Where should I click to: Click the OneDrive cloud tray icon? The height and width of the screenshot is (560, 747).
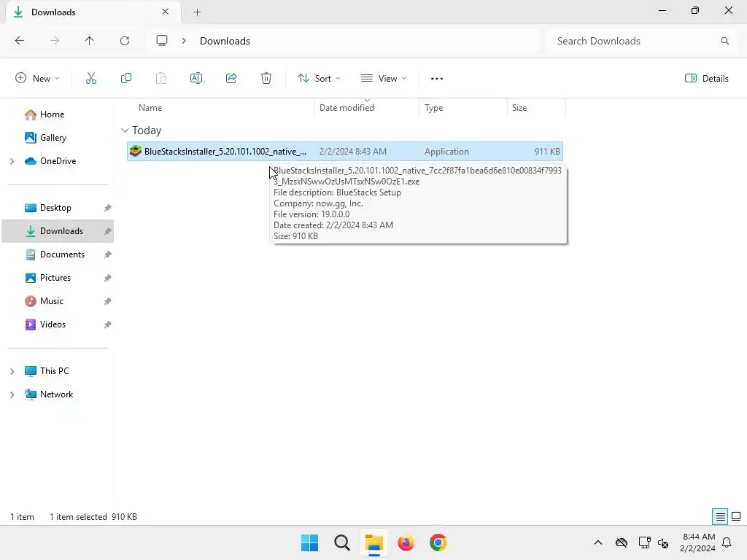(622, 542)
